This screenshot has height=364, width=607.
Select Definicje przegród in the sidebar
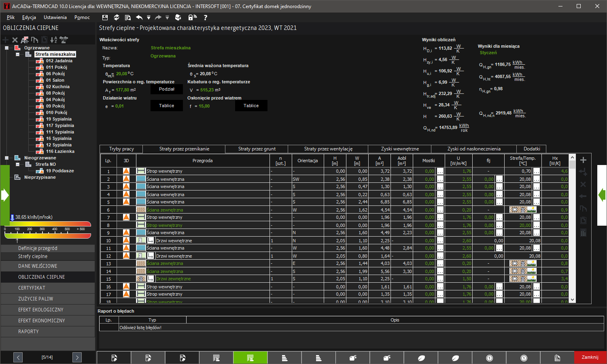48,248
